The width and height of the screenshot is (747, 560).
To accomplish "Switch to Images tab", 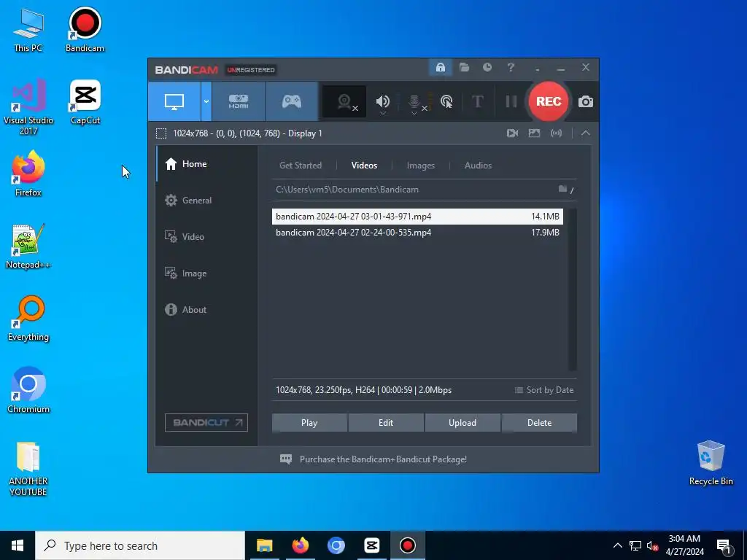I will click(421, 166).
